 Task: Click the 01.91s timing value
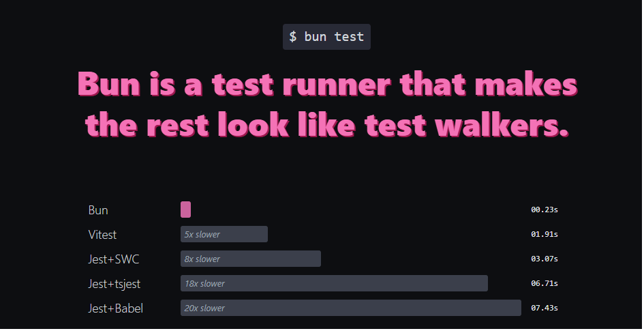tap(545, 234)
